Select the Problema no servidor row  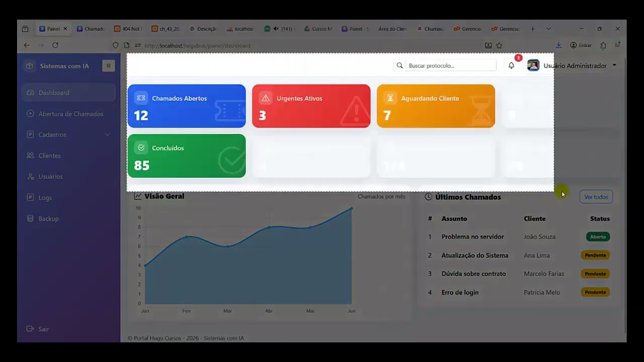(x=519, y=237)
